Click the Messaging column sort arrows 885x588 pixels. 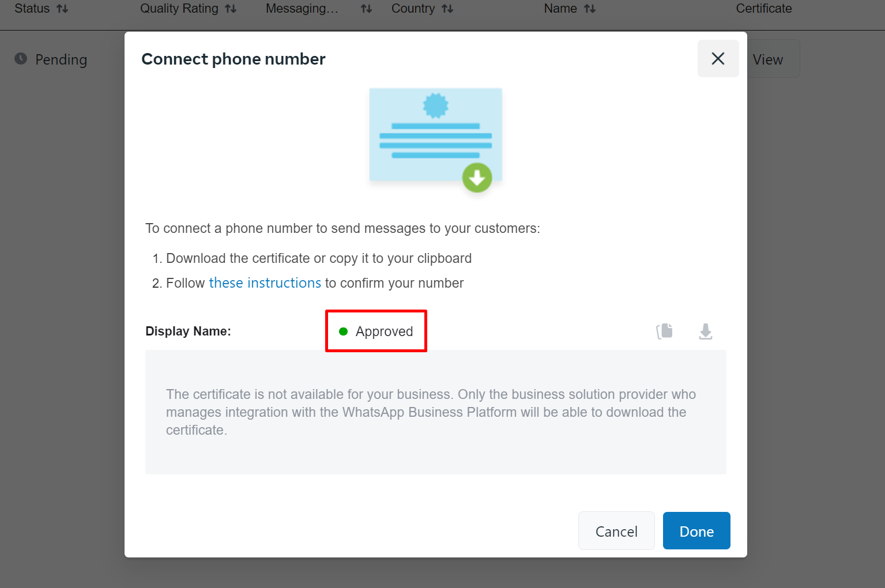click(366, 9)
